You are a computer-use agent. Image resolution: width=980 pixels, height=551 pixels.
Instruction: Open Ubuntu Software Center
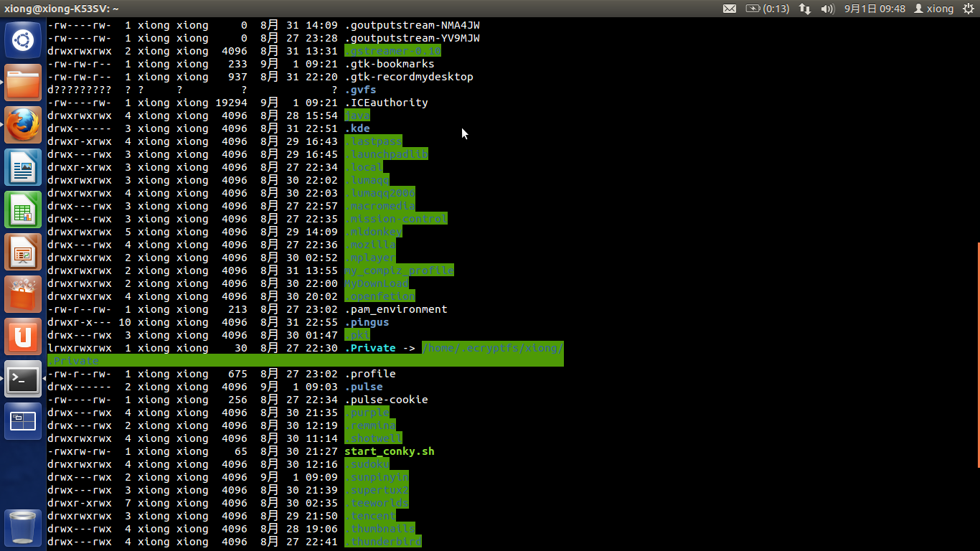[23, 294]
